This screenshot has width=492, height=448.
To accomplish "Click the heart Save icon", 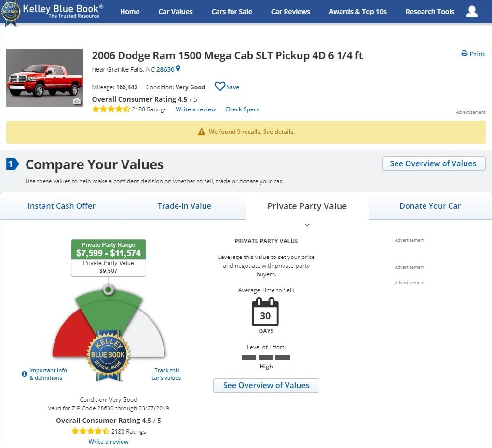I will (x=220, y=87).
